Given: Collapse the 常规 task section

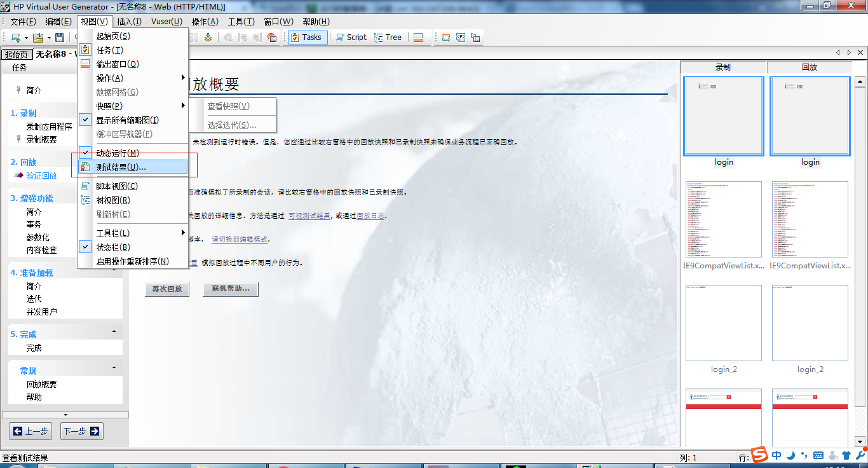Looking at the screenshot, I should (114, 368).
